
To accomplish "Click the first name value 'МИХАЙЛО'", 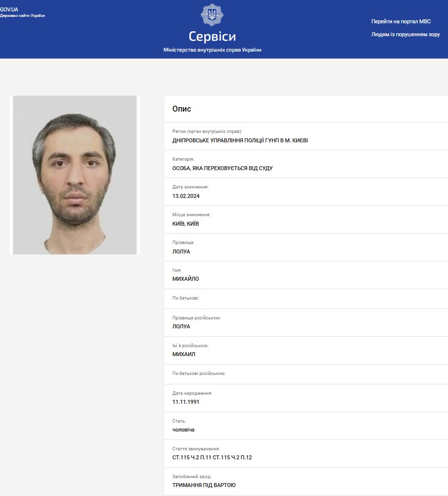I will click(186, 279).
